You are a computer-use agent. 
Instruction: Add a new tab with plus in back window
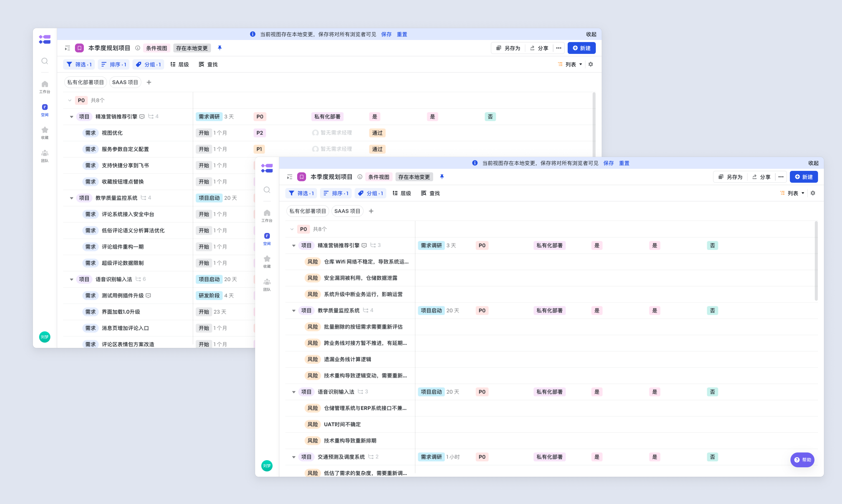point(149,82)
